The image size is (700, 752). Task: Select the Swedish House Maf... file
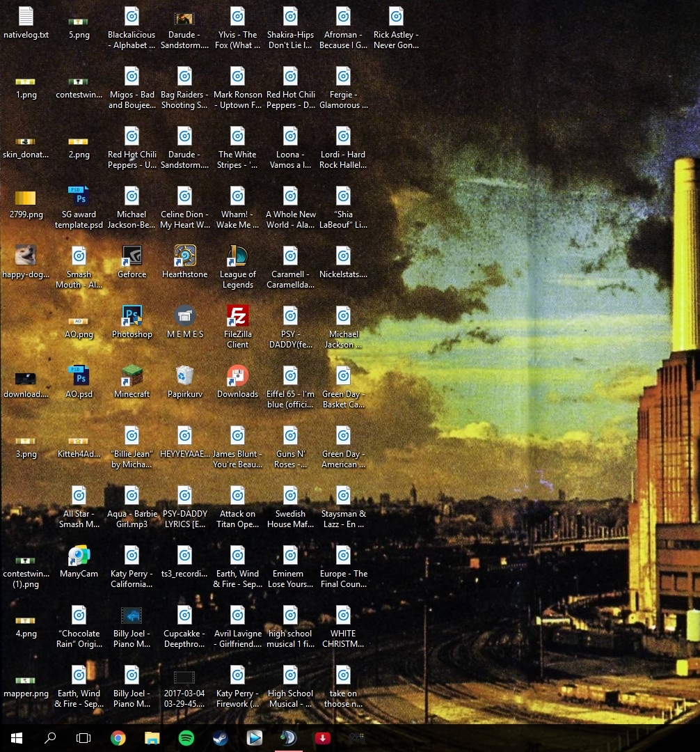(x=290, y=506)
